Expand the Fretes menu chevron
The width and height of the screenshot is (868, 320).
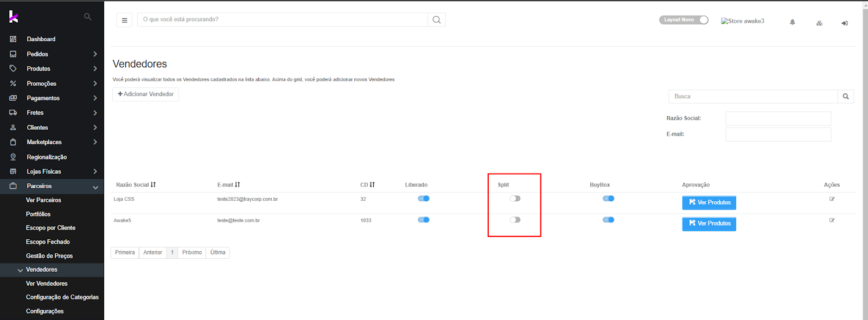tap(95, 113)
